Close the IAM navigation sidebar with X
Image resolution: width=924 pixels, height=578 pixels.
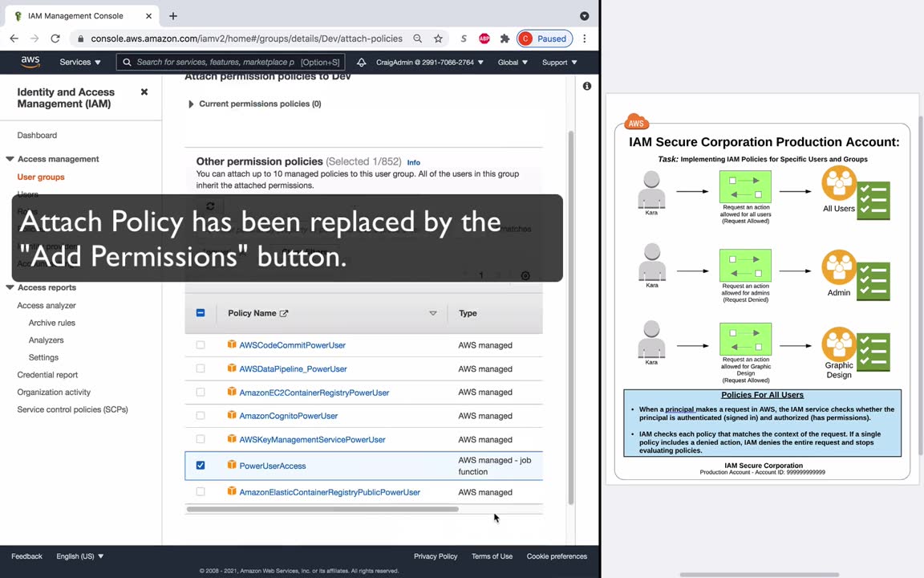click(144, 92)
